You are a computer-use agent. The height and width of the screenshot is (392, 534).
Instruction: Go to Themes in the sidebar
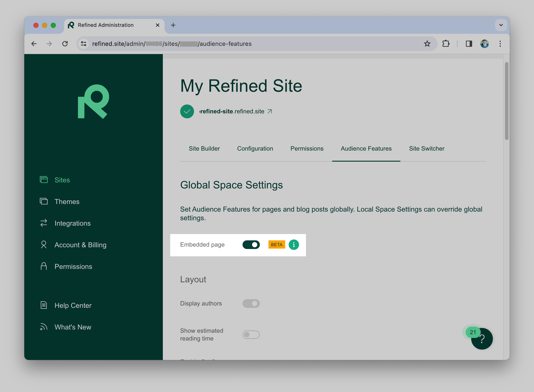(x=67, y=202)
